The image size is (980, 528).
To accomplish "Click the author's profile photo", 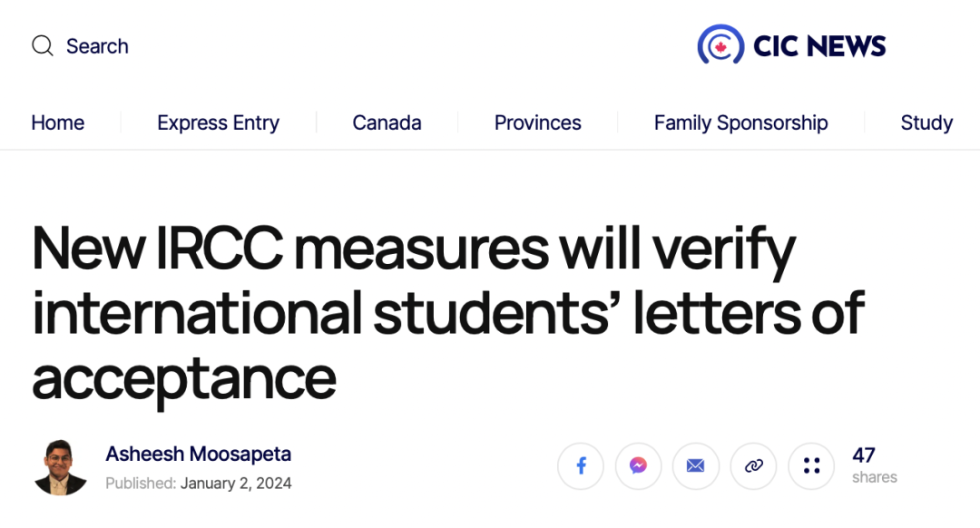I will point(60,467).
